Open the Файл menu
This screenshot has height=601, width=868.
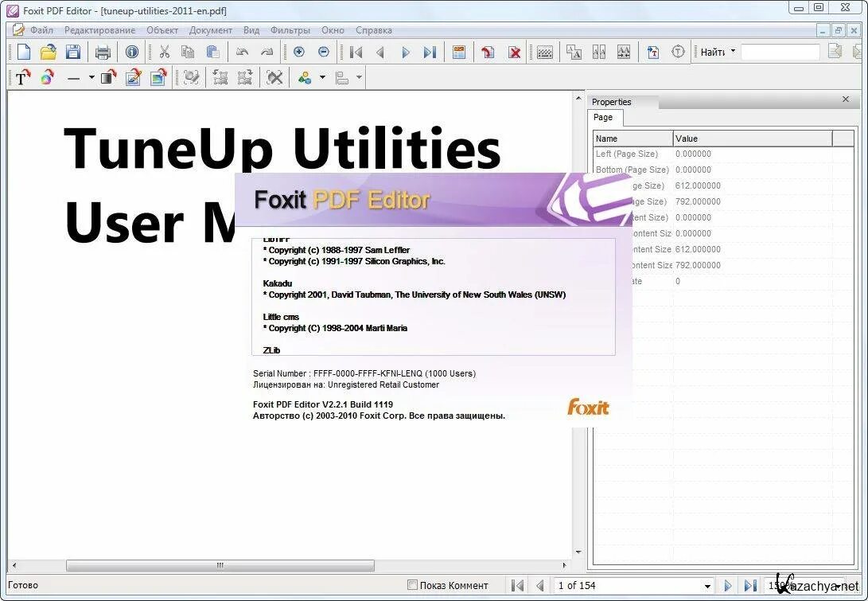41,30
